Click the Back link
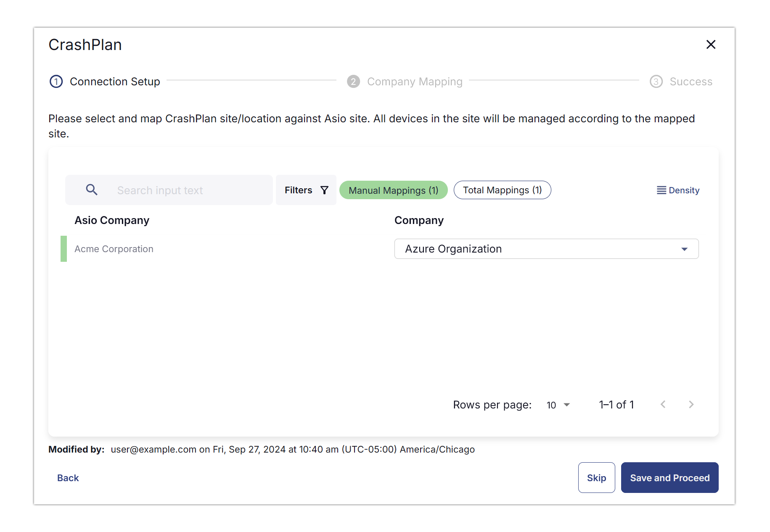This screenshot has height=532, width=770. [x=68, y=478]
